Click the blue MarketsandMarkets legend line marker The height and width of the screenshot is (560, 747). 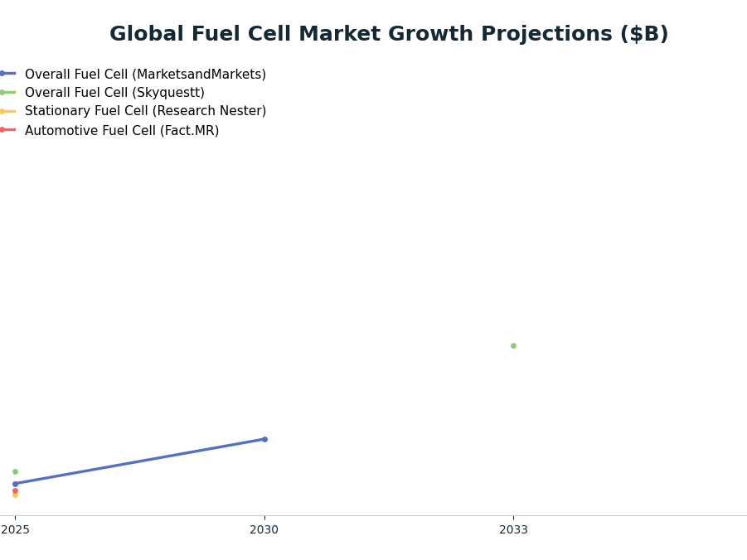(7, 74)
